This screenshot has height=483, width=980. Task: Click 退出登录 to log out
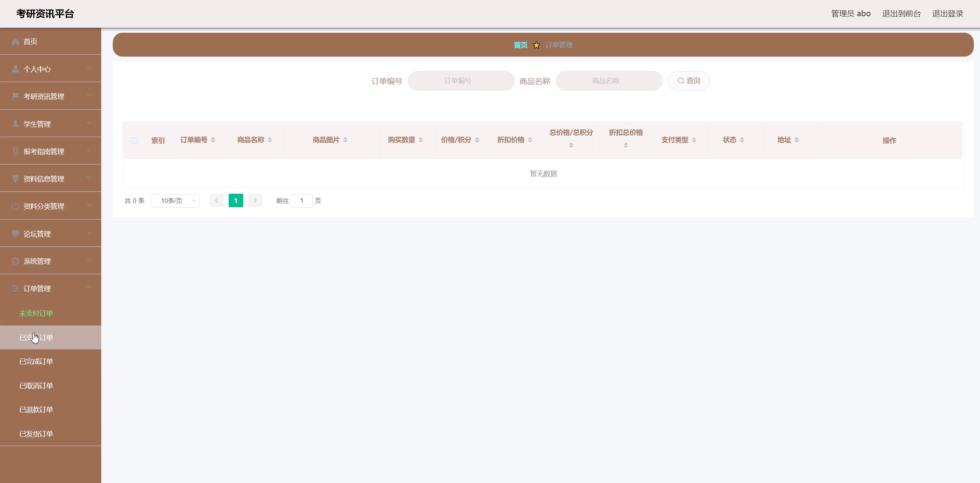[948, 13]
